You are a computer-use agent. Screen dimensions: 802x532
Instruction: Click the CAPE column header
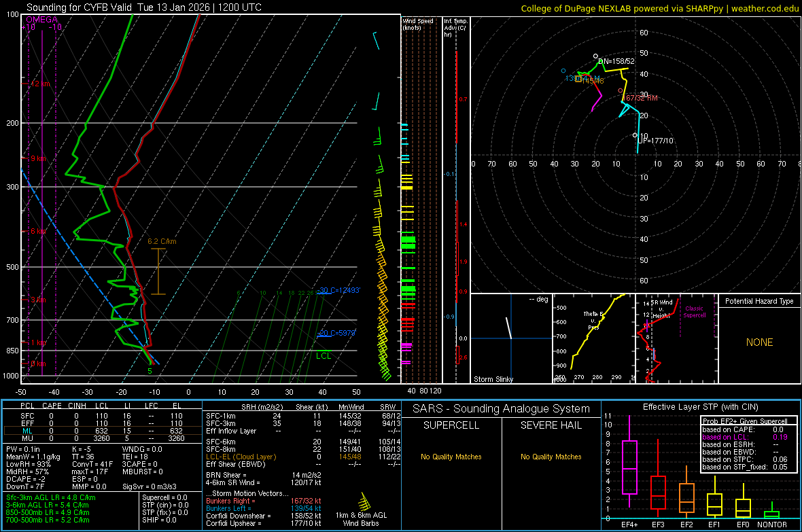click(x=52, y=406)
